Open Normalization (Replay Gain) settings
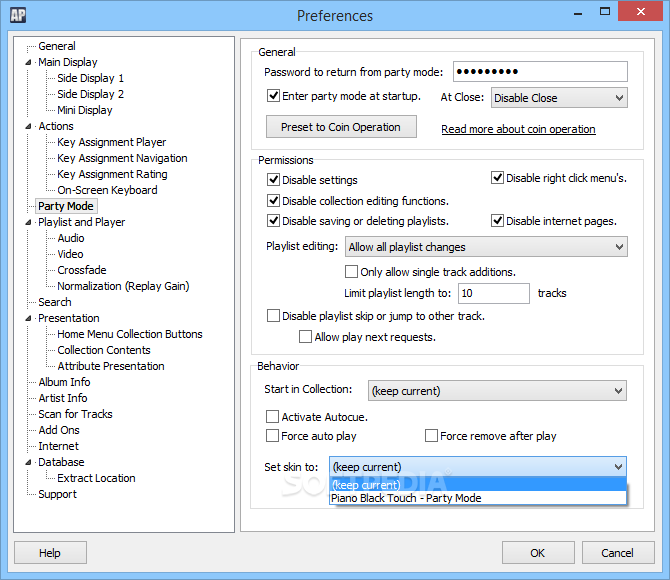 point(123,286)
